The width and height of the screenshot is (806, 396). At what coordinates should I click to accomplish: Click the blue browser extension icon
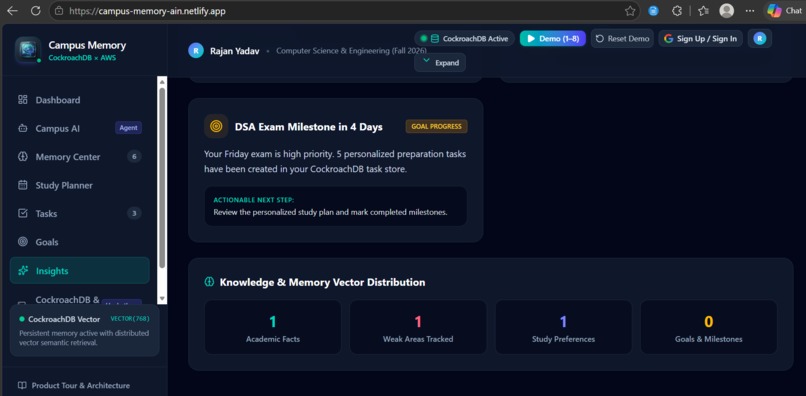(653, 11)
